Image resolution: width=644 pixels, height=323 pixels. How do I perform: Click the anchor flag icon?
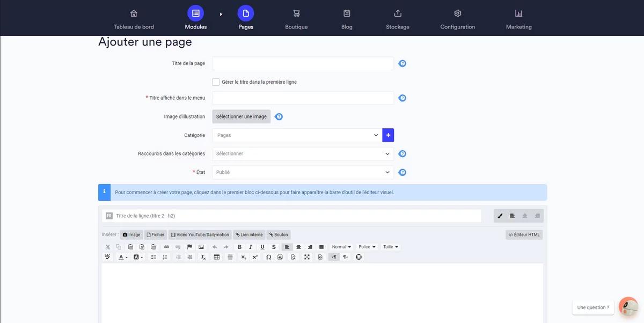(189, 247)
